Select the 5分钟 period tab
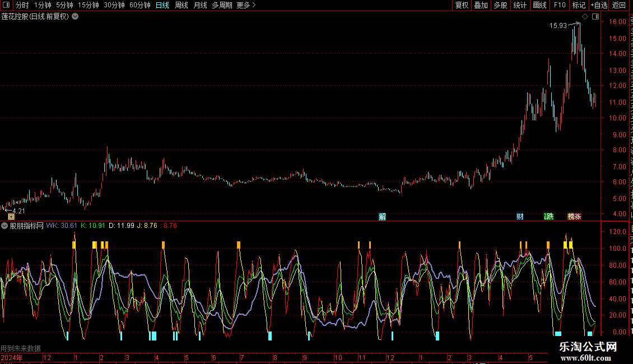This screenshot has width=633, height=364. tap(64, 5)
